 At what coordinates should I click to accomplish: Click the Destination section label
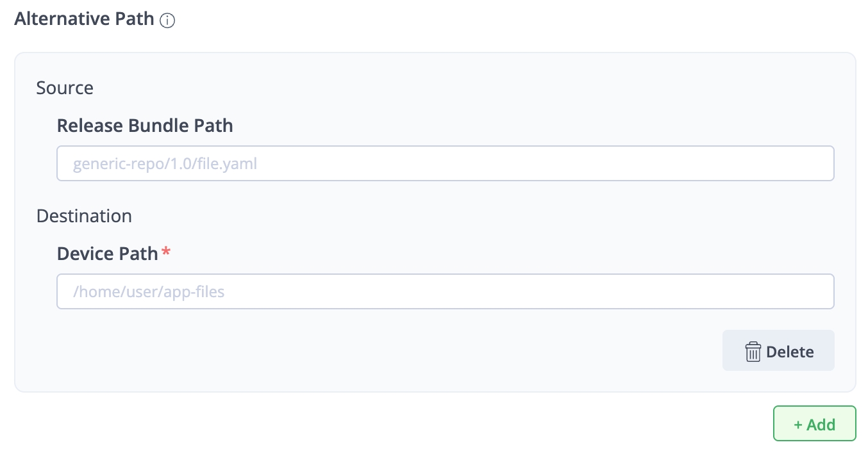(84, 216)
